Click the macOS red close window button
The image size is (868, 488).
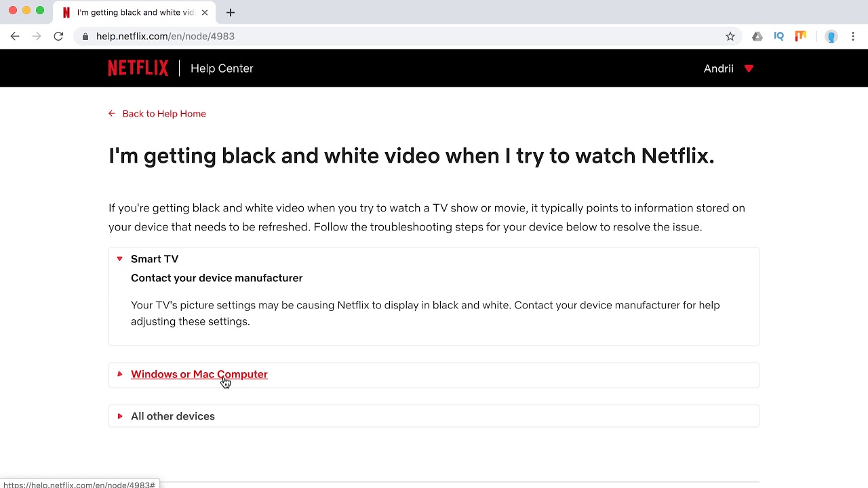[13, 10]
